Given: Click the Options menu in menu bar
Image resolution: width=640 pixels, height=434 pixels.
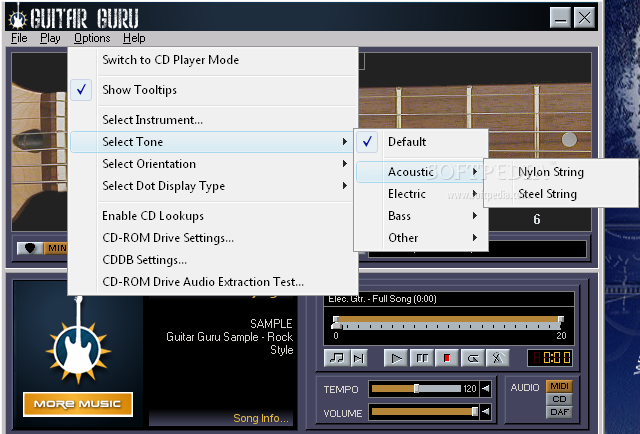Looking at the screenshot, I should click(92, 38).
